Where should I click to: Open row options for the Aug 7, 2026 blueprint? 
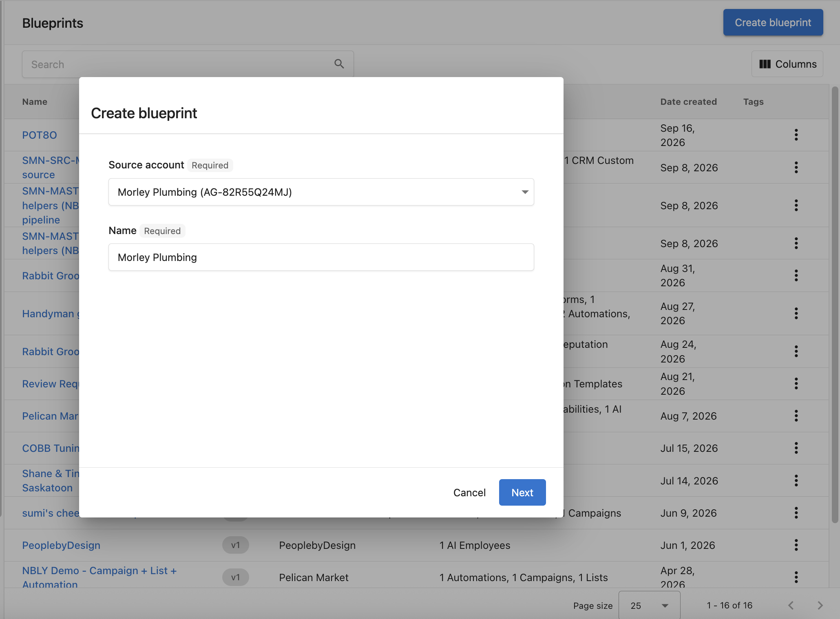[796, 416]
